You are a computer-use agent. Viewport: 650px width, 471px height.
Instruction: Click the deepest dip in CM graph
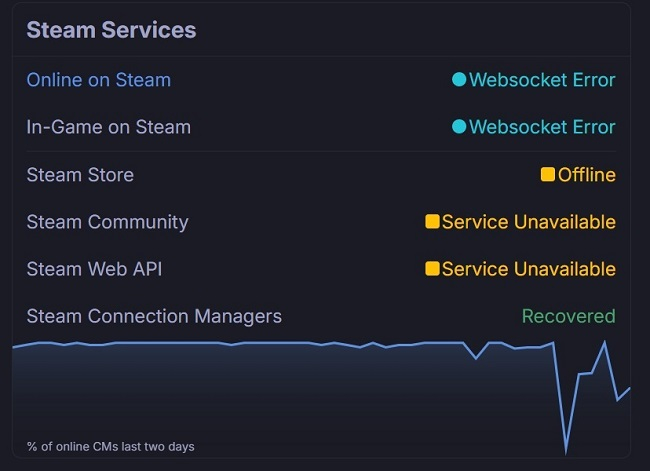click(566, 449)
